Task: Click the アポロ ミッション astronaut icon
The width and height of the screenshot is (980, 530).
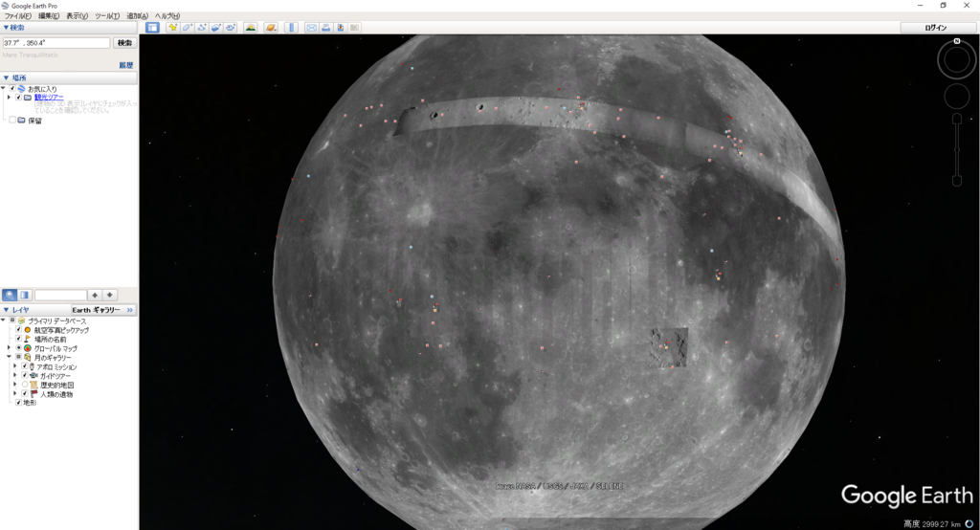Action: tap(32, 366)
